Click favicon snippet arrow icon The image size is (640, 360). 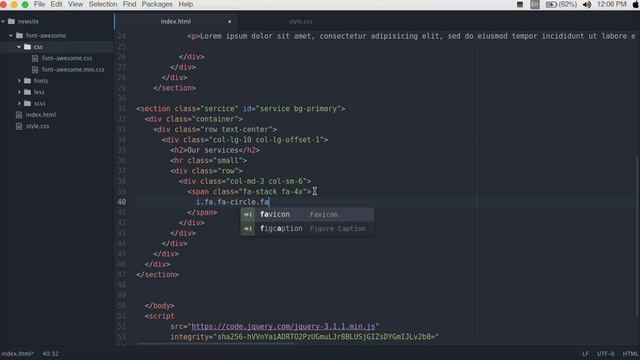pos(248,215)
